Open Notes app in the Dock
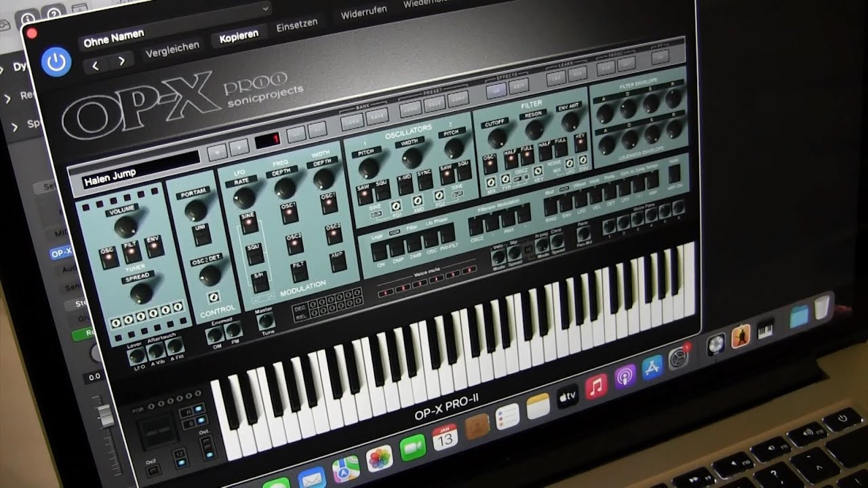868x488 pixels. [x=538, y=405]
